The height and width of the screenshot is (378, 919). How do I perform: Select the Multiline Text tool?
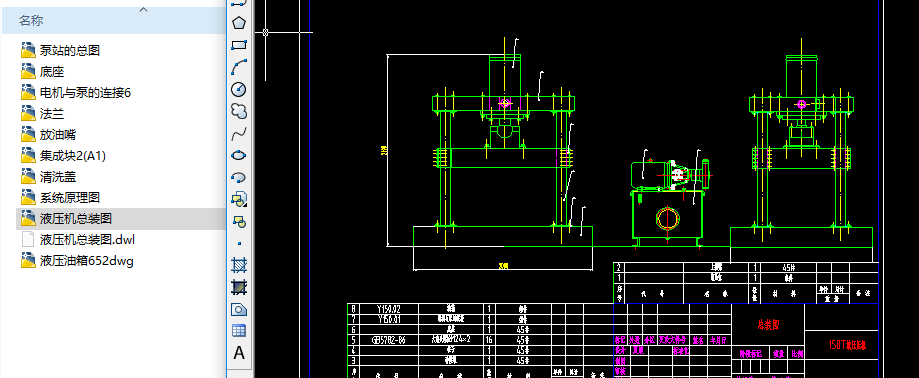point(239,353)
